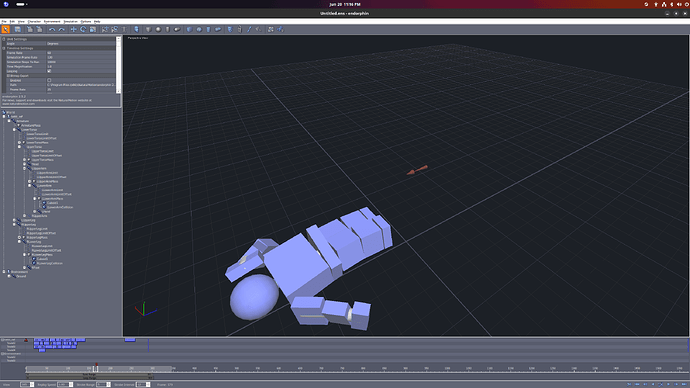Click the properties panel vertical scrollbar

click(118, 65)
